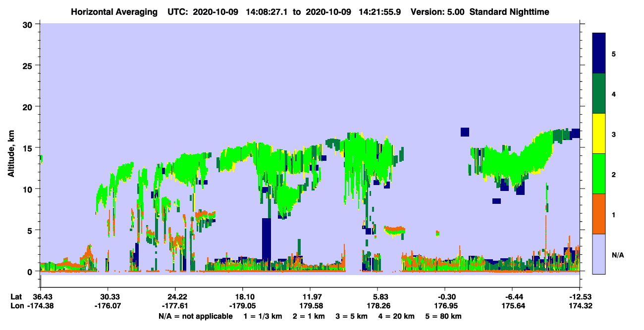Click the dark green level 4 colorbar segment
Viewport: 644px width, 330px height.
599,93
